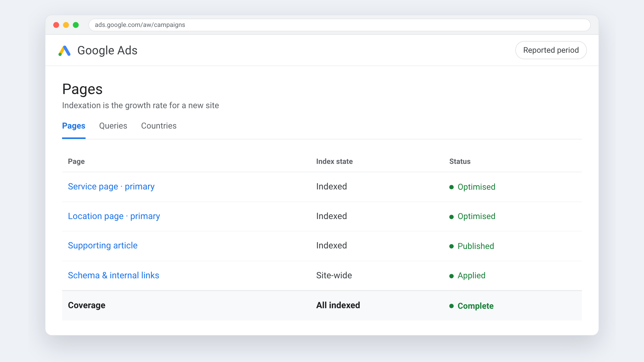The width and height of the screenshot is (644, 362).
Task: Click the Page column header
Action: 76,161
